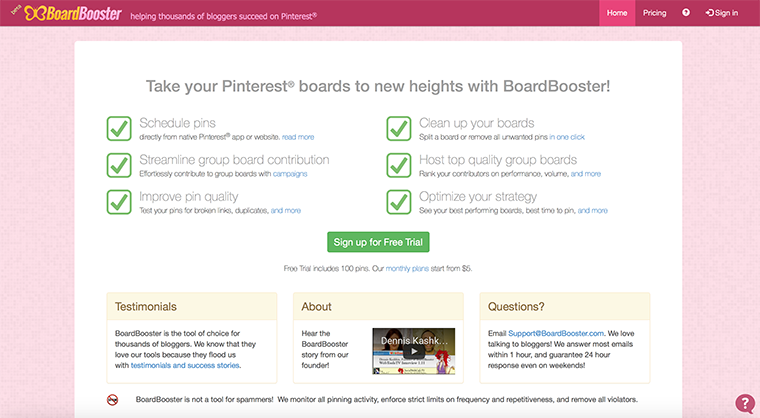Click the BoardBooster butterfly logo

pyautogui.click(x=73, y=13)
